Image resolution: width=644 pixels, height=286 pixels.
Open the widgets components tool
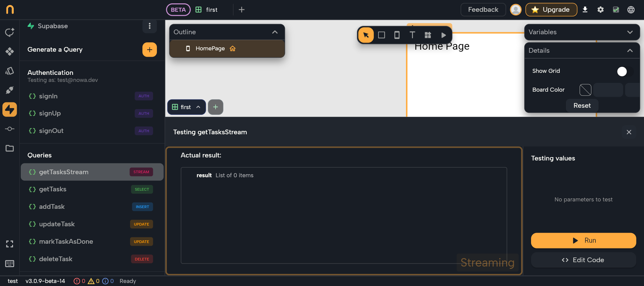pos(428,35)
